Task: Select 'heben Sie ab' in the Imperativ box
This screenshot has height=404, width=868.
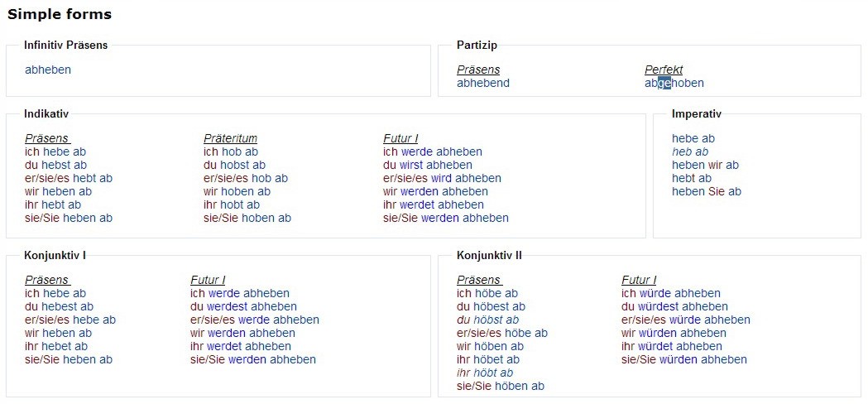Action: 707,191
